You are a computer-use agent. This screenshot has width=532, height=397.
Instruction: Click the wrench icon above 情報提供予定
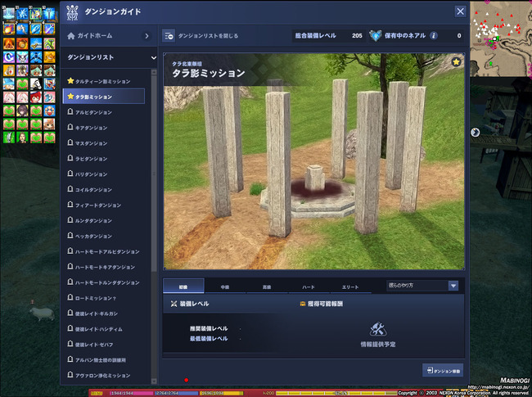tap(377, 328)
